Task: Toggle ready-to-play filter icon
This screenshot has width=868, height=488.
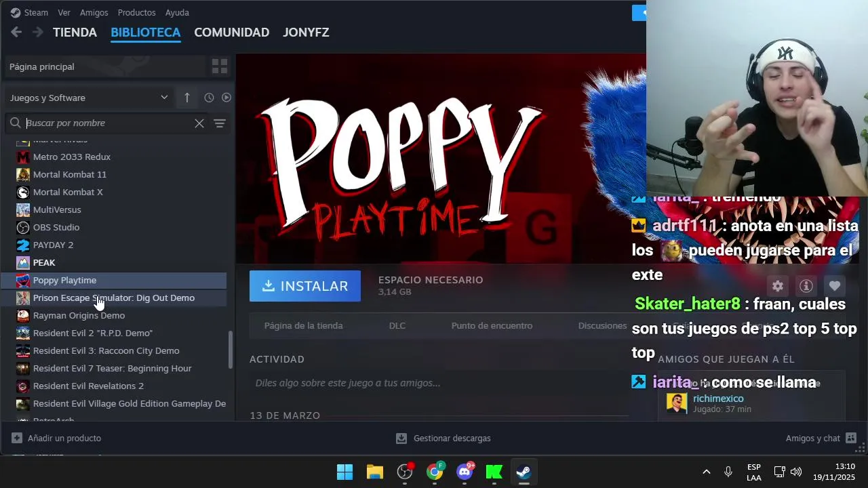Action: coord(226,98)
